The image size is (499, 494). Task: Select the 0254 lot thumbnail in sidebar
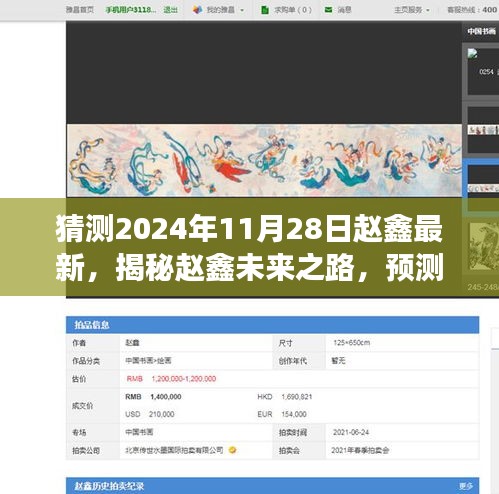point(483,71)
